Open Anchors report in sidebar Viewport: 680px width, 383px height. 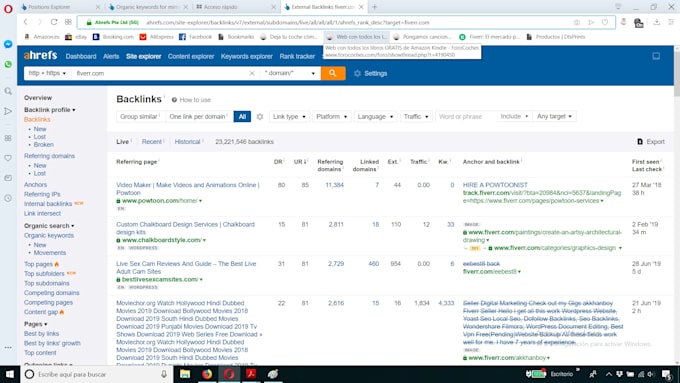(35, 184)
